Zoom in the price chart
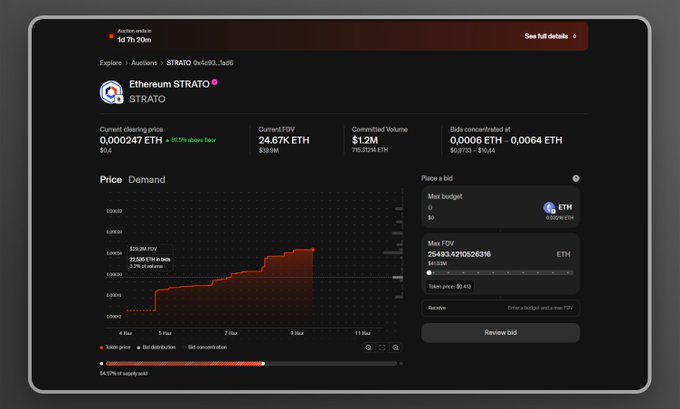The width and height of the screenshot is (680, 409). tap(396, 347)
